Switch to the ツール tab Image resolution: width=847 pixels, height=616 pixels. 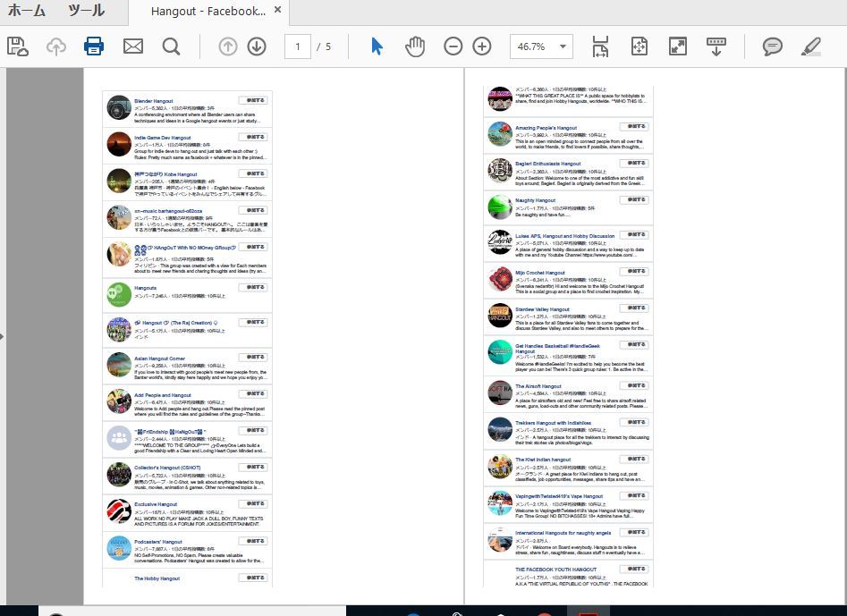pyautogui.click(x=86, y=11)
